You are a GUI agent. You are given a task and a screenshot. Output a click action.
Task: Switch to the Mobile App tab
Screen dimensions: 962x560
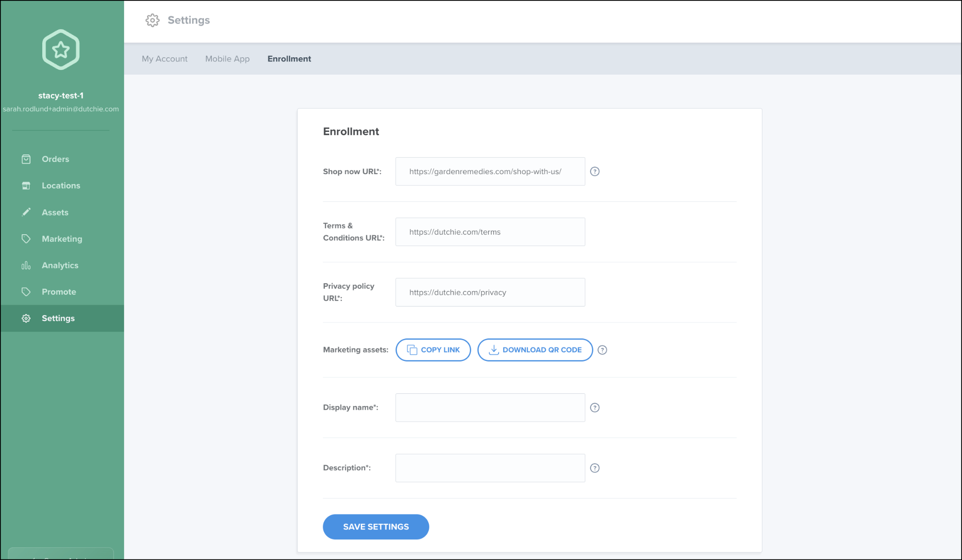tap(227, 59)
